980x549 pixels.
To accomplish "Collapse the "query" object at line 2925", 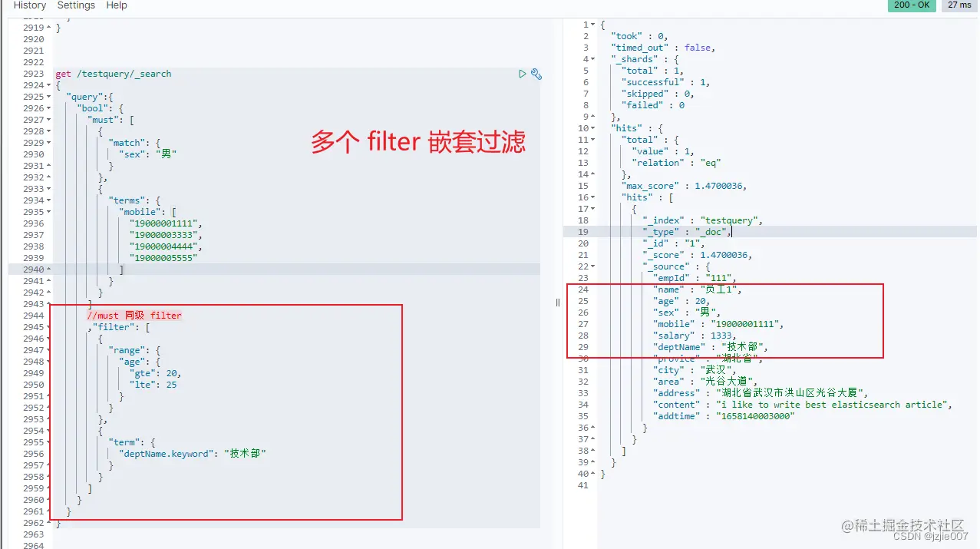I will coord(48,97).
